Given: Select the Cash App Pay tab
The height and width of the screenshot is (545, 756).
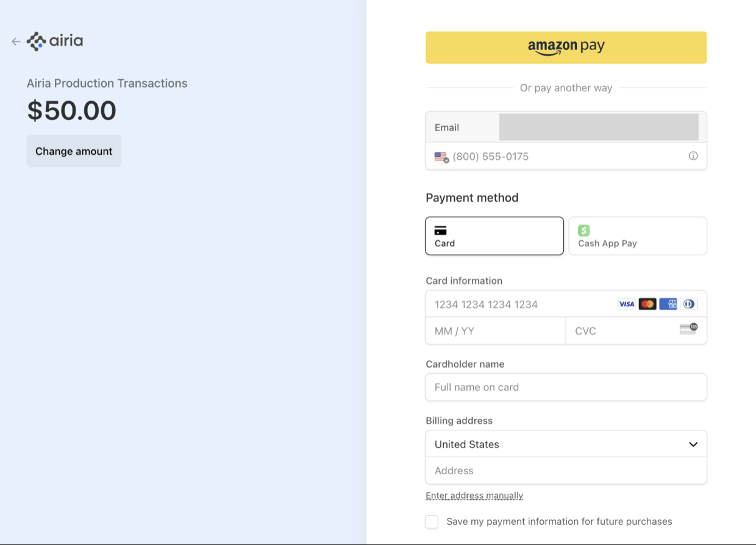Looking at the screenshot, I should 638,236.
